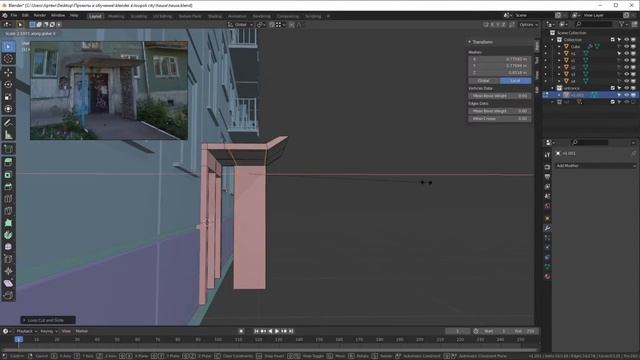Activate the Spin tool
640x360 pixels.
[x=8, y=235]
